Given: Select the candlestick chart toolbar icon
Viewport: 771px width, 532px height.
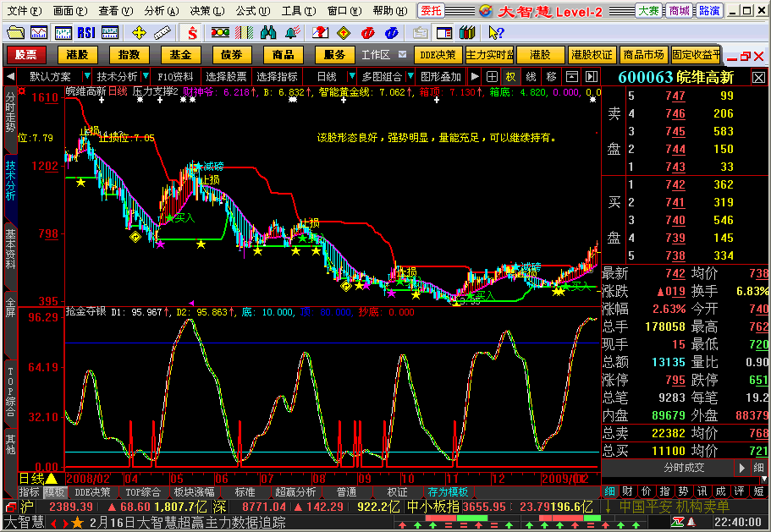Looking at the screenshot, I should click(x=63, y=33).
